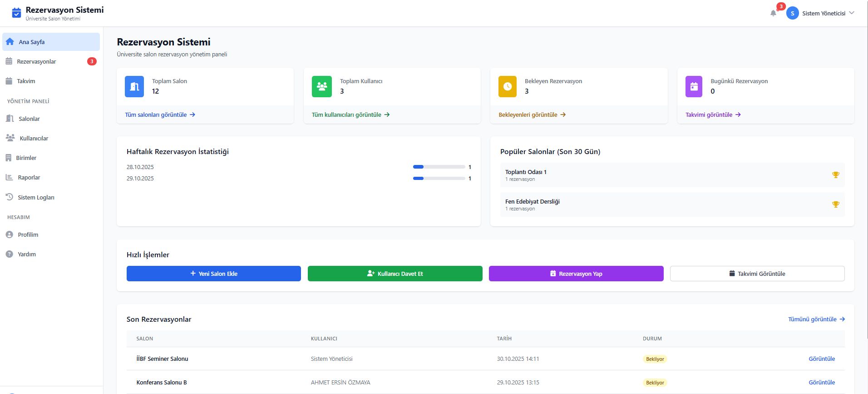
Task: Click the home icon beside Ana Sayfa
Action: pyautogui.click(x=10, y=42)
